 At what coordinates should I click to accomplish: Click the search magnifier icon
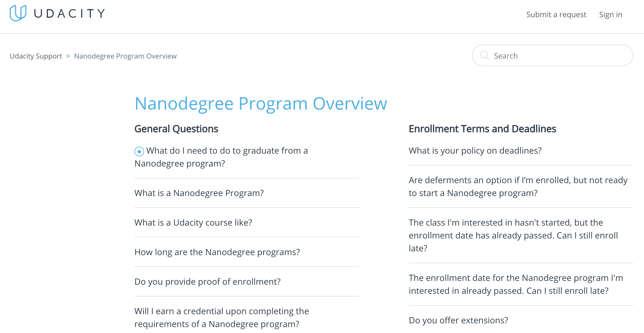[484, 55]
